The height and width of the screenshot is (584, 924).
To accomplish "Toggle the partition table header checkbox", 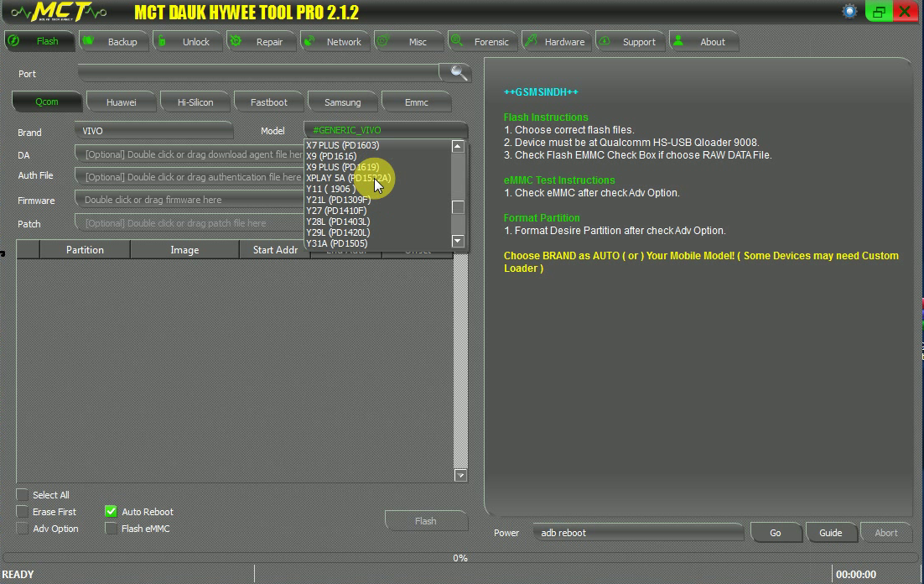I will 28,249.
